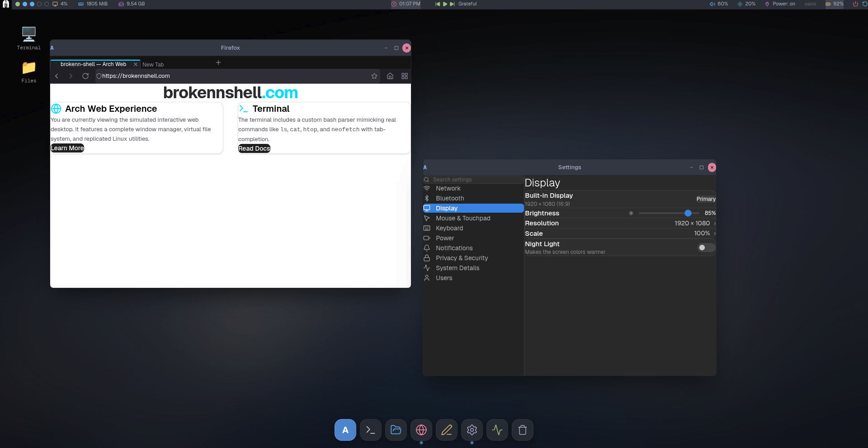This screenshot has width=868, height=448.
Task: Launch the file manager dock icon
Action: coord(396,430)
